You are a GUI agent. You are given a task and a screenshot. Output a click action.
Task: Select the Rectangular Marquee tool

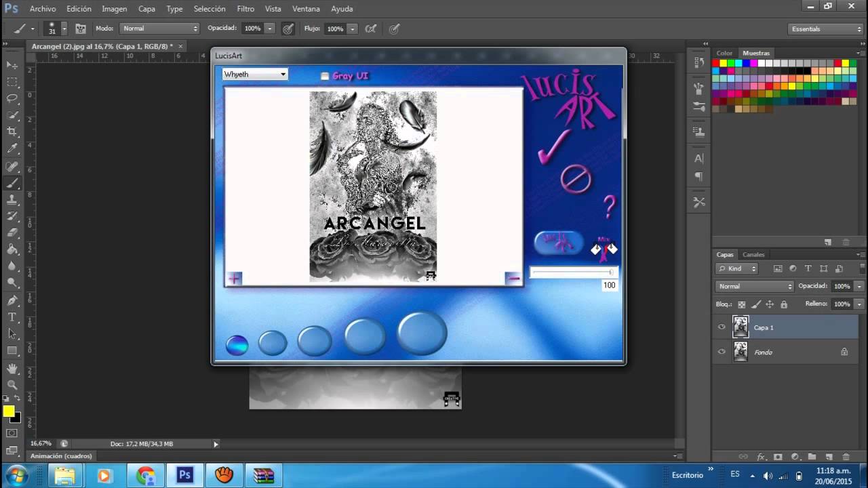point(12,82)
